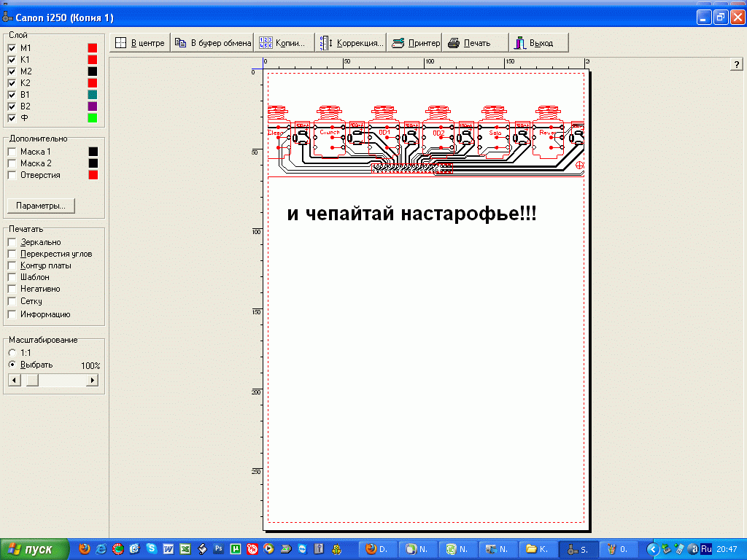This screenshot has width=747, height=560.
Task: Click the 'Отверстия' red color swatch
Action: click(x=93, y=175)
